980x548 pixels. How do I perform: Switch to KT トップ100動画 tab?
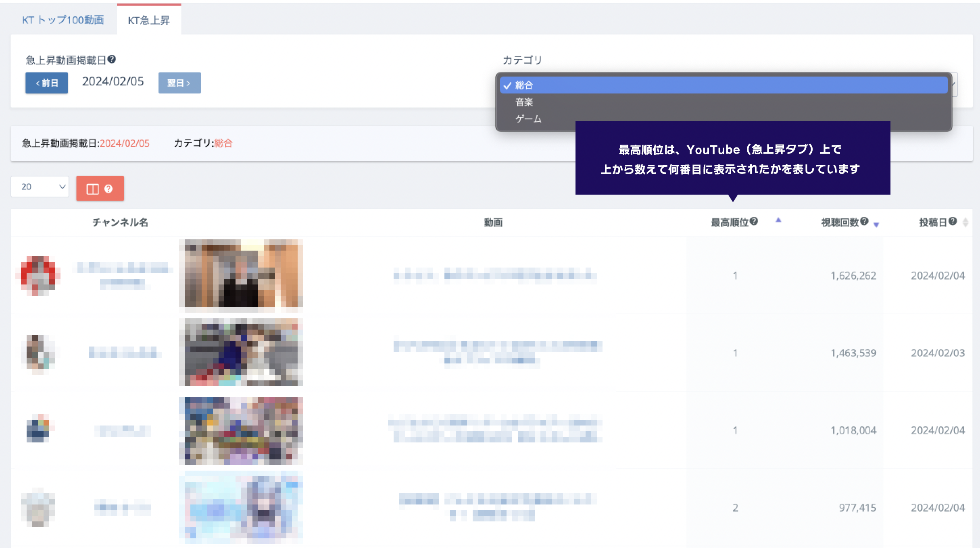(x=63, y=20)
